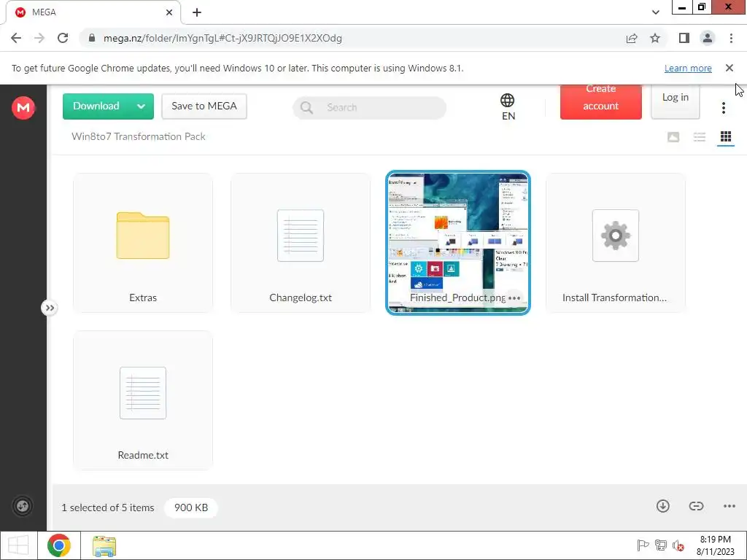Dismiss the Chrome update notification bar
Image resolution: width=747 pixels, height=560 pixels.
[729, 68]
